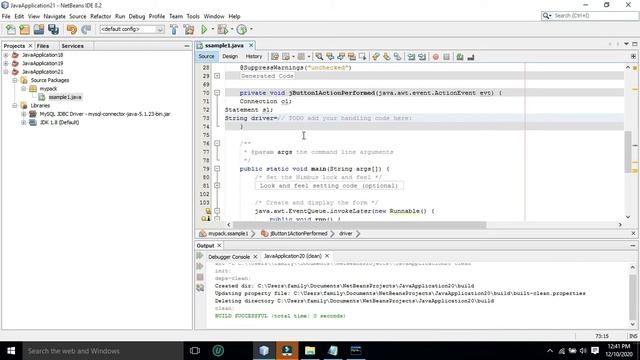Click the Previous Bookmark editor icon
This screenshot has height=360, width=640.
click(376, 57)
